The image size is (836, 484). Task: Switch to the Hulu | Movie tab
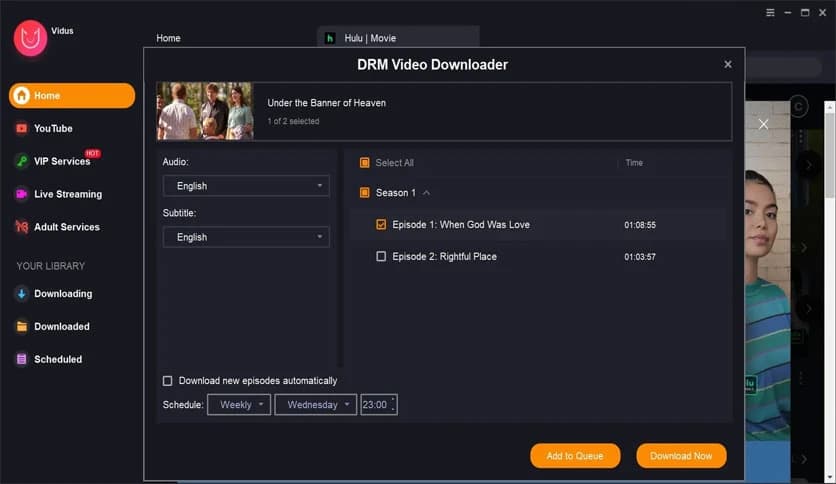tap(398, 38)
